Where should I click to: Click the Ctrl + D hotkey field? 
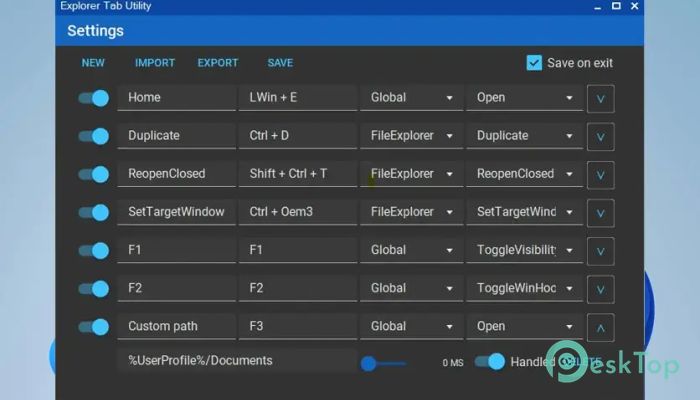[298, 136]
